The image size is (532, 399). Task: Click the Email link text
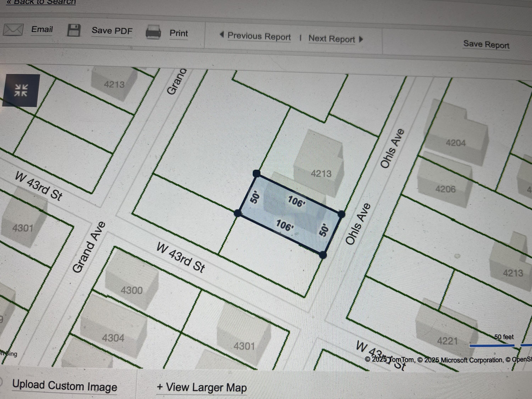[42, 29]
